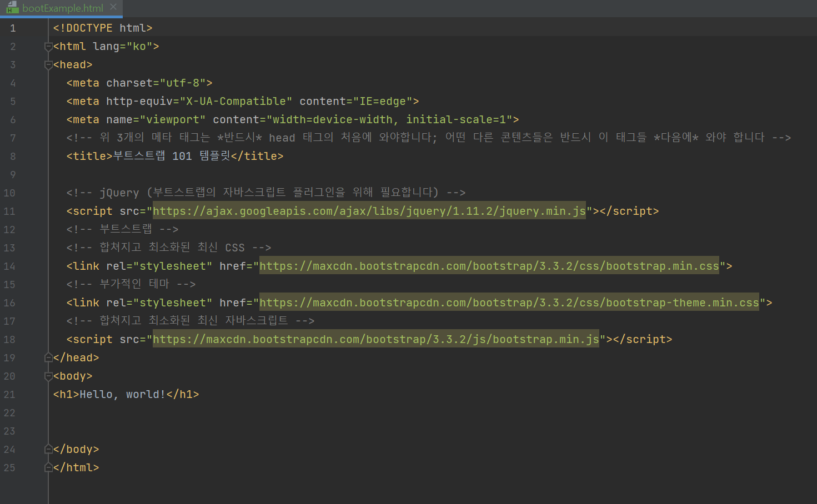Click rel="stylesheet" on line 16
Image resolution: width=817 pixels, height=504 pixels.
tap(159, 303)
